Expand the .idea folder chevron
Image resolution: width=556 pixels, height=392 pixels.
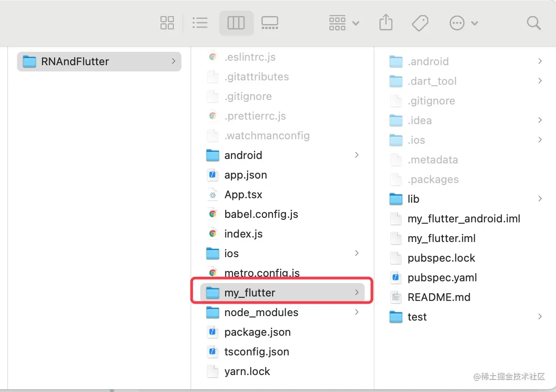540,120
